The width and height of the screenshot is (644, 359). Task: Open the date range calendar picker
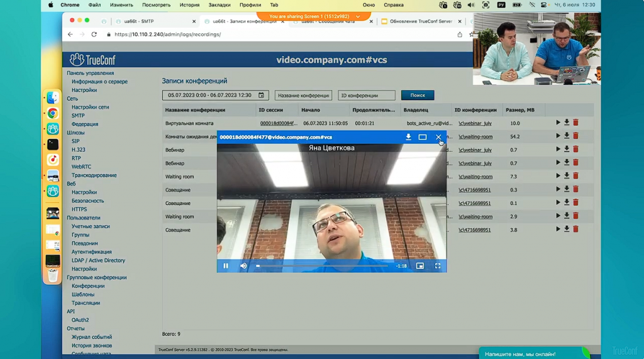coord(261,95)
